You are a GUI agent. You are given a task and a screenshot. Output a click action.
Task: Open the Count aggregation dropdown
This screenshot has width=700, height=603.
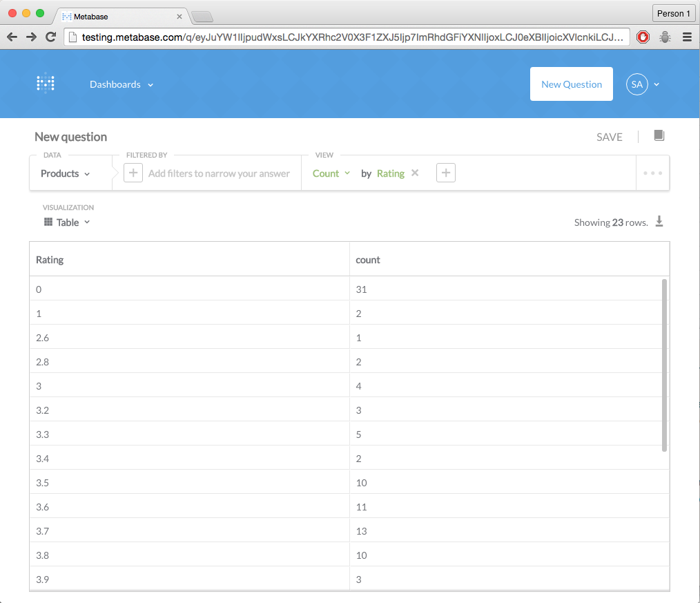[331, 173]
